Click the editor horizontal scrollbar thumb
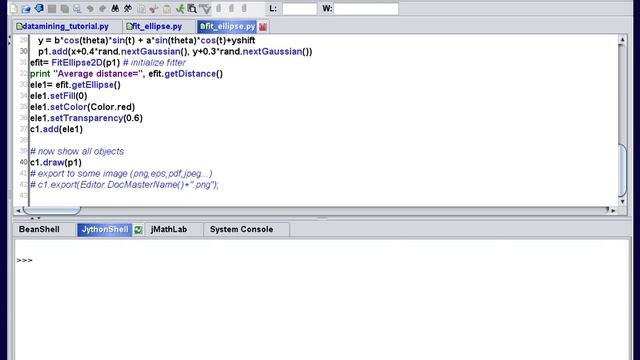This screenshot has height=360, width=640. 52,211
